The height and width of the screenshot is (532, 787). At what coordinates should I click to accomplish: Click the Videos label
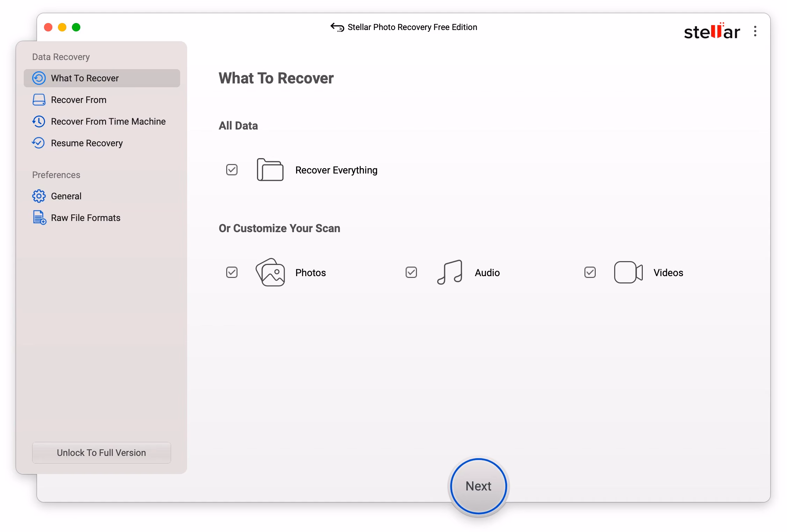click(668, 273)
